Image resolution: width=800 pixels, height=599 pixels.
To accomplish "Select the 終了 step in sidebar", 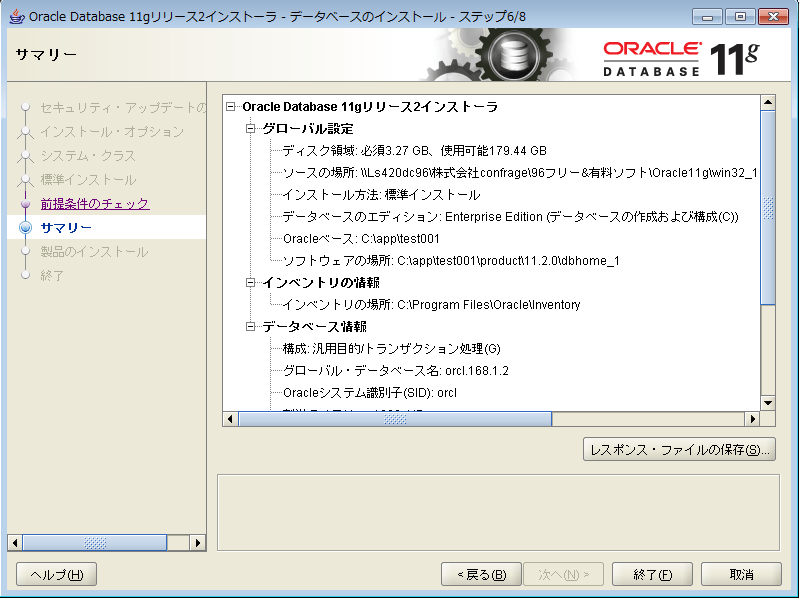I will pos(52,276).
